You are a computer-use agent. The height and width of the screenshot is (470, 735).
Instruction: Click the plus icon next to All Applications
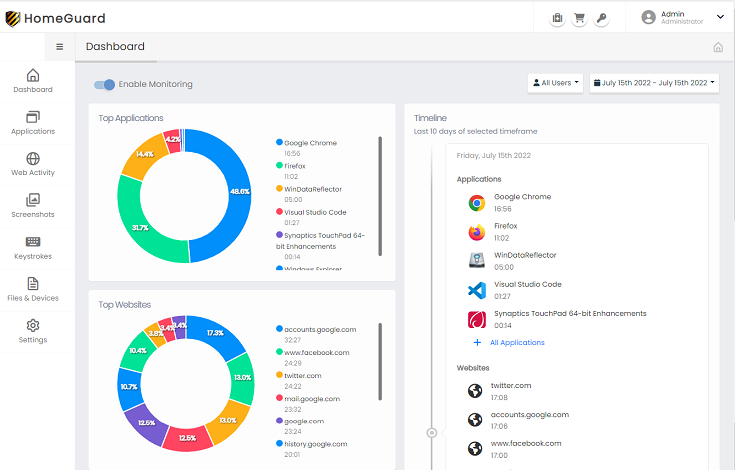point(477,343)
